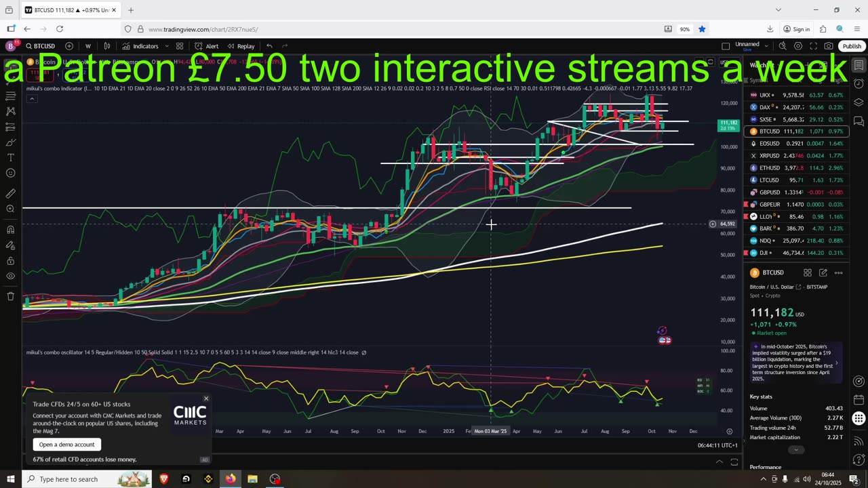Activate the Zoom In tool
Screen dimensions: 868x488
click(10, 209)
